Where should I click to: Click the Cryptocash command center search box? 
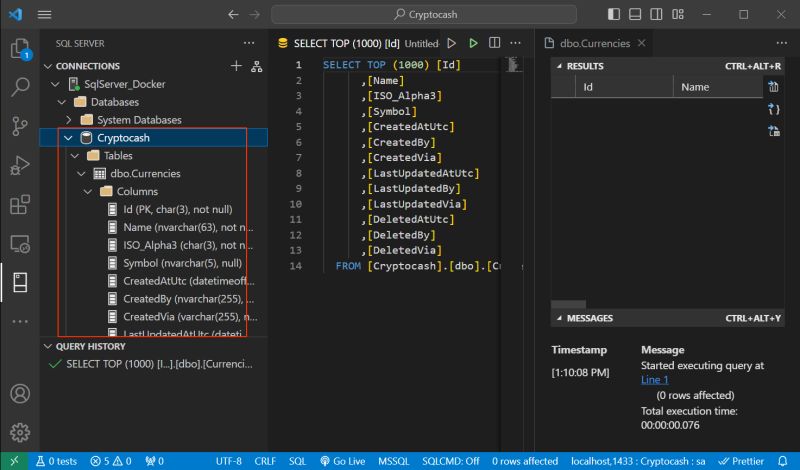tap(424, 14)
